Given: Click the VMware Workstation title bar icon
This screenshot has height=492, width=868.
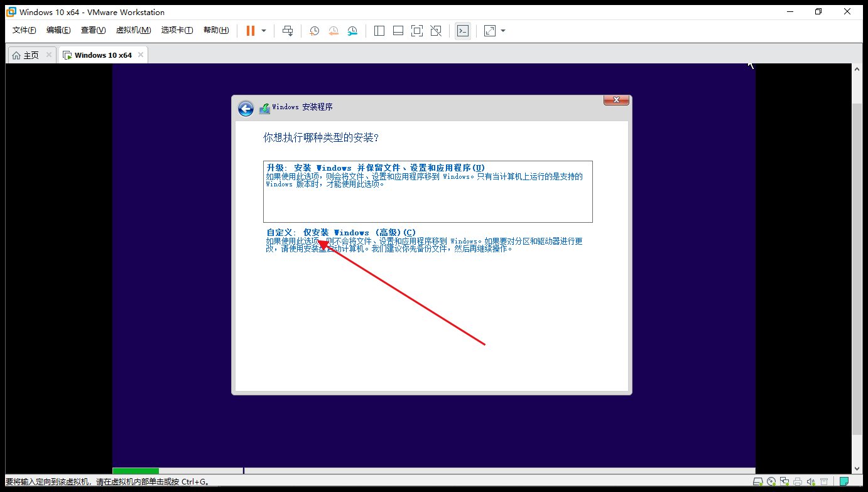Looking at the screenshot, I should (11, 11).
